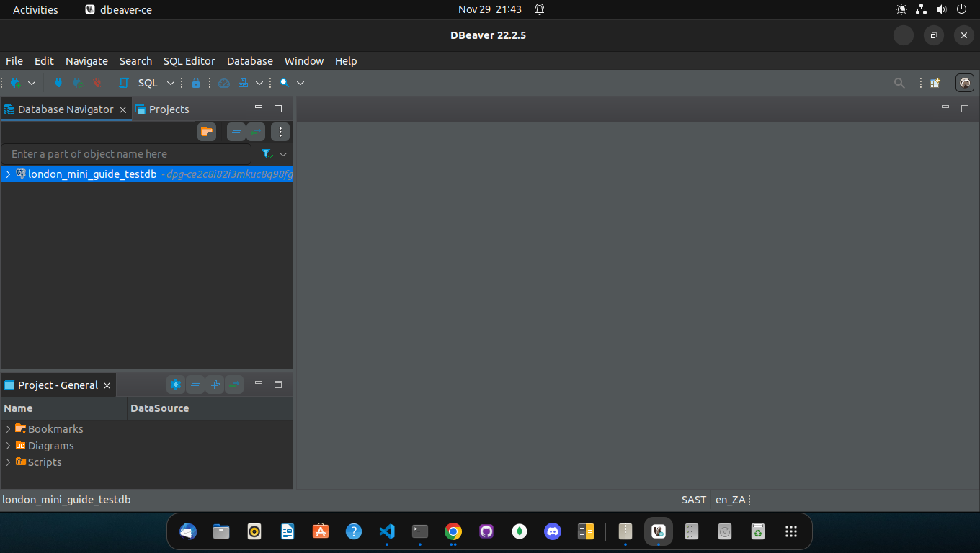Open Project - General view settings gear
980x553 pixels.
176,385
